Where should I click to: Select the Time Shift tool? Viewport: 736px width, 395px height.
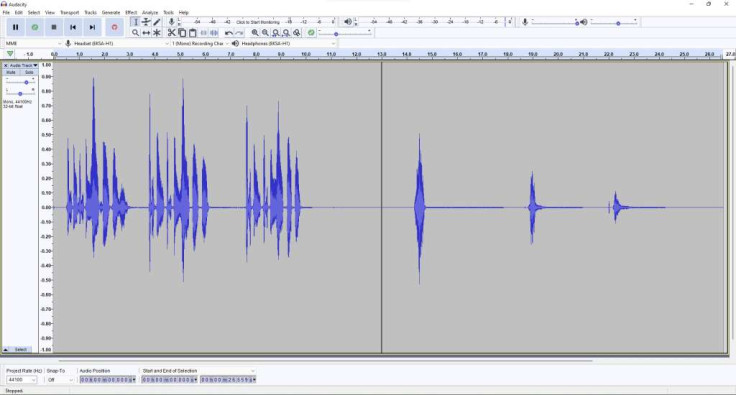(146, 33)
